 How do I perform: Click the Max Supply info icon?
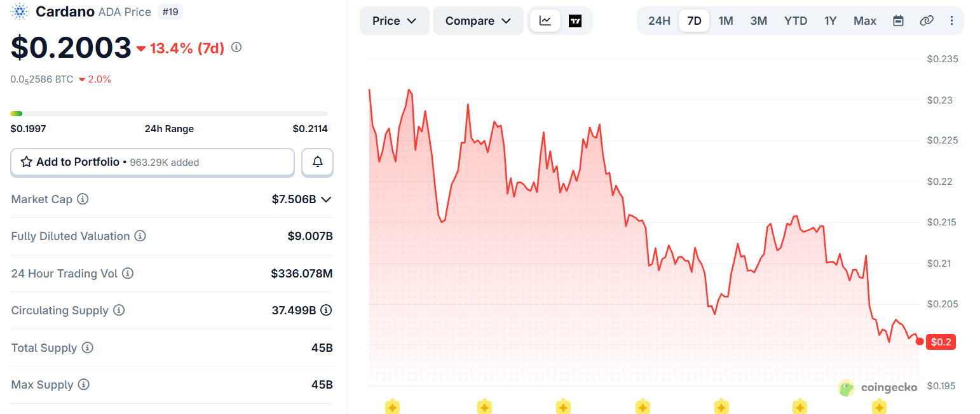(84, 385)
